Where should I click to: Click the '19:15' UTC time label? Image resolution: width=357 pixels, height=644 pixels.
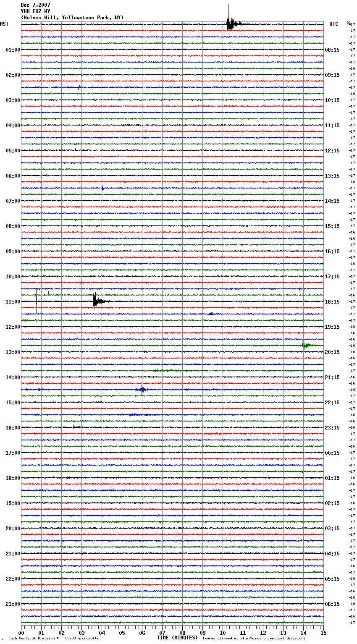[x=332, y=327]
